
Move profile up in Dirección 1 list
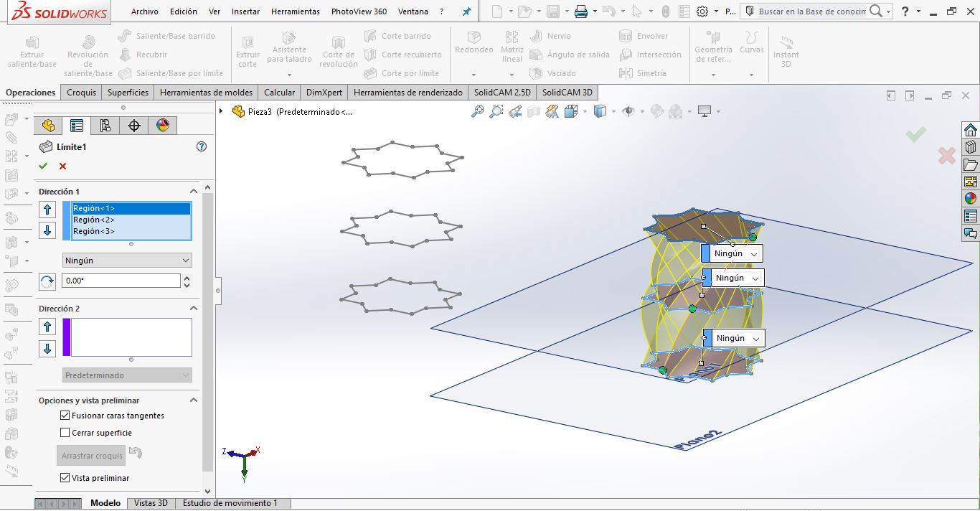(48, 210)
